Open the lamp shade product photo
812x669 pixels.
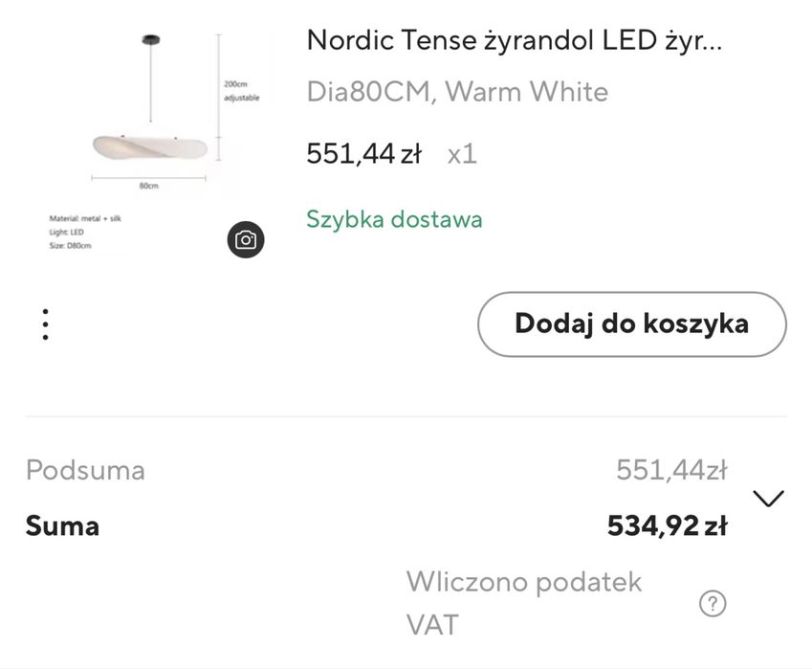pos(148,145)
